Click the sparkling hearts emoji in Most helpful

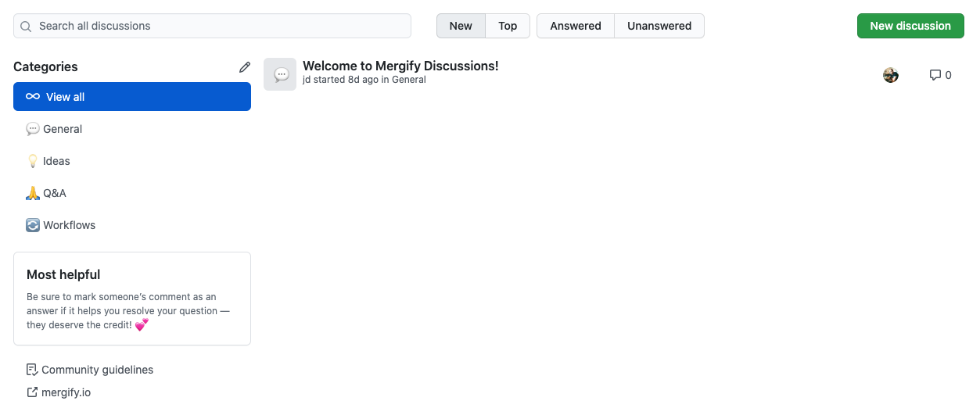(x=142, y=324)
